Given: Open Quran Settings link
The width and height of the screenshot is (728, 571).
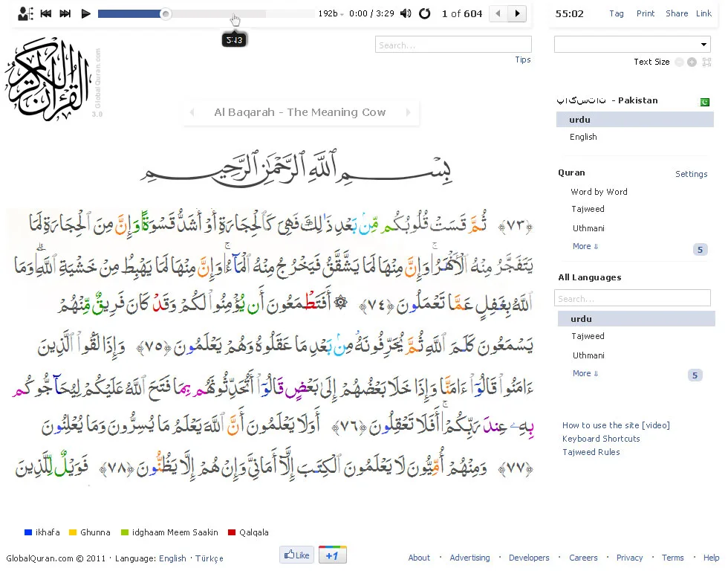Looking at the screenshot, I should tap(691, 174).
